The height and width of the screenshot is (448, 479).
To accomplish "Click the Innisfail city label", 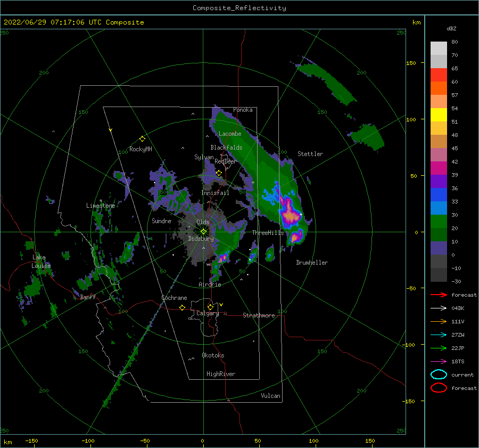I will click(x=216, y=193).
